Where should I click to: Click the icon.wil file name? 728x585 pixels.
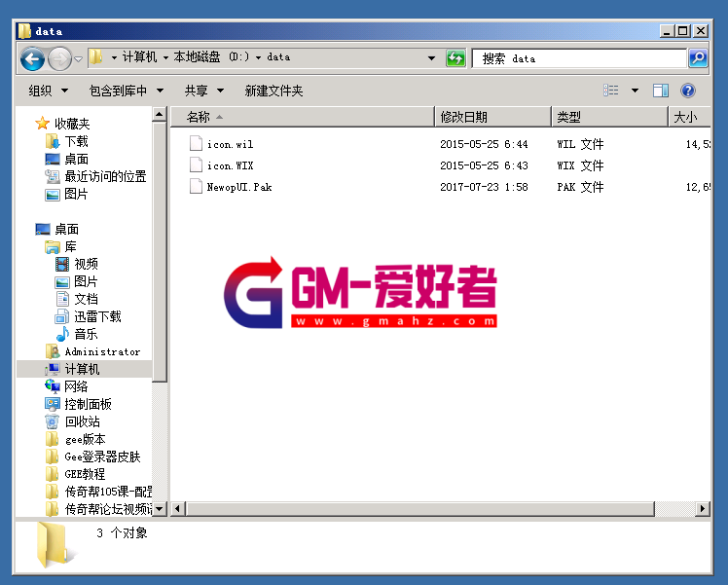coord(230,144)
